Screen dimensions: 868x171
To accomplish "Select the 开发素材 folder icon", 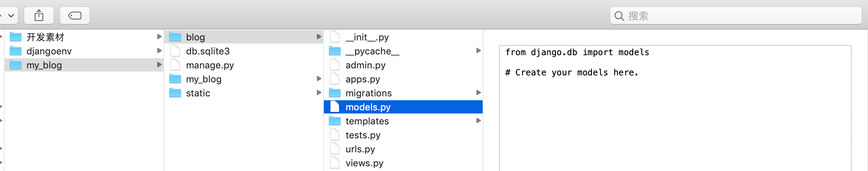I will pyautogui.click(x=16, y=37).
